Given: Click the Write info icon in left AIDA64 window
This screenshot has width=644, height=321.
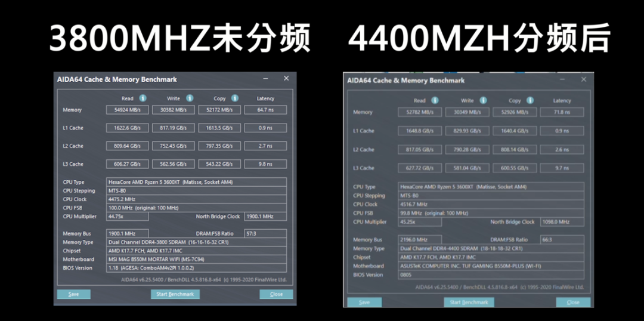Looking at the screenshot, I should click(190, 98).
